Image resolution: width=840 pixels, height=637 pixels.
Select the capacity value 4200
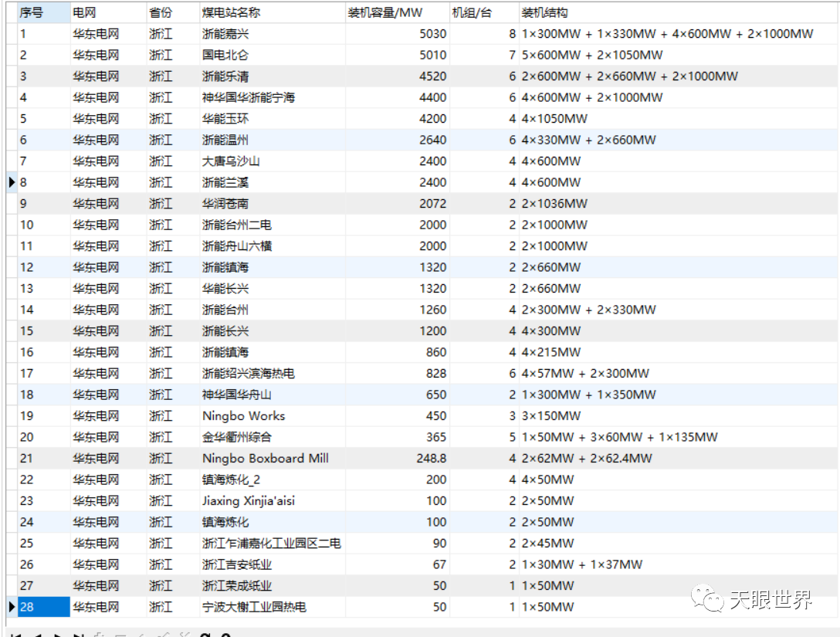[x=397, y=119]
